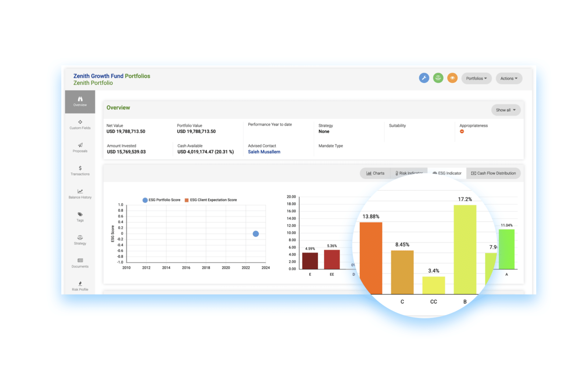Image resolution: width=588 pixels, height=373 pixels.
Task: Click the Mandate Type label
Action: tap(331, 146)
